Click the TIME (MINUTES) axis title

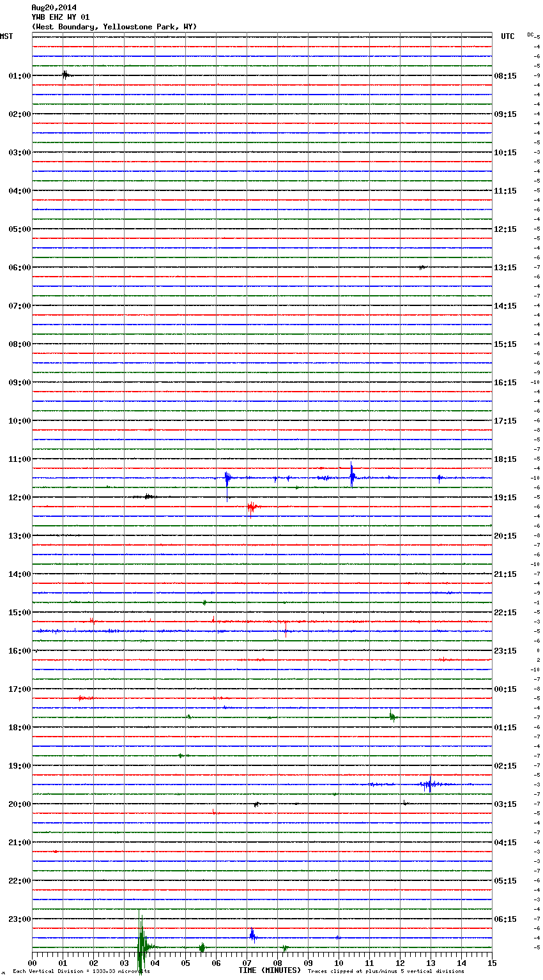[x=270, y=970]
